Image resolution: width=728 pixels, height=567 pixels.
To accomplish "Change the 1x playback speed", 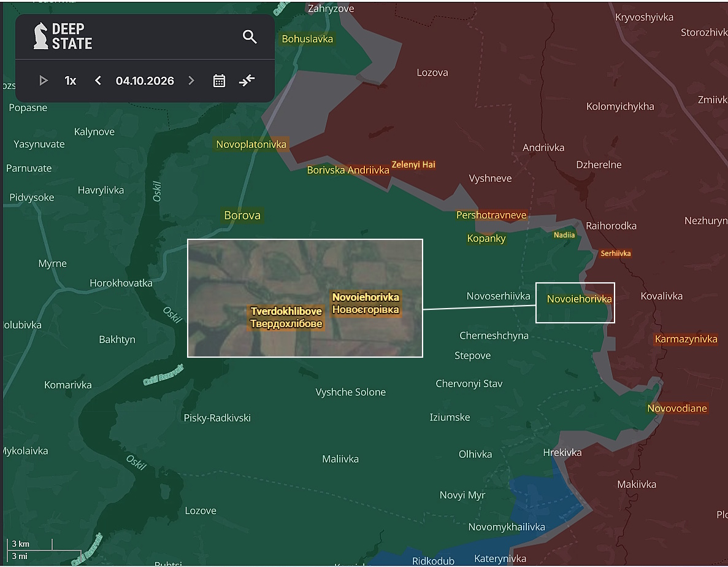I will point(70,81).
